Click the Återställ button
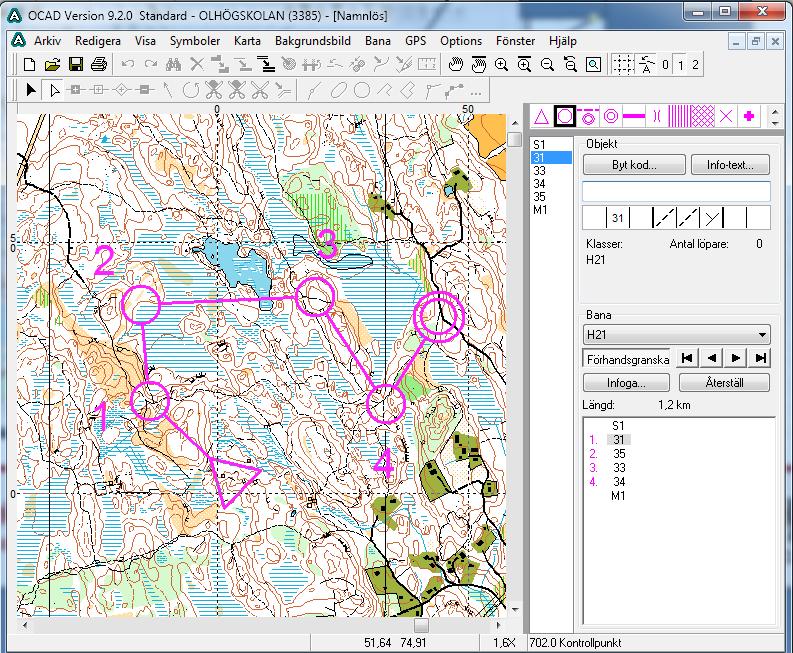Screen dimensions: 793x653 click(x=724, y=383)
